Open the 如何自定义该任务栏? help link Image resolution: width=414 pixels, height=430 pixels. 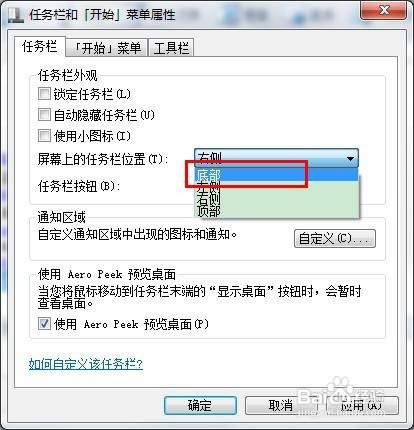tap(86, 363)
